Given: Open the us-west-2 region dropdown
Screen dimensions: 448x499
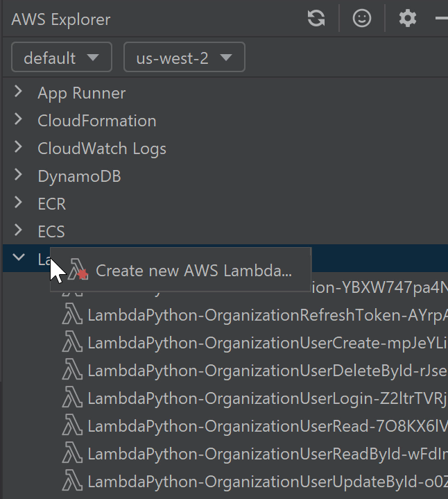Looking at the screenshot, I should (184, 58).
